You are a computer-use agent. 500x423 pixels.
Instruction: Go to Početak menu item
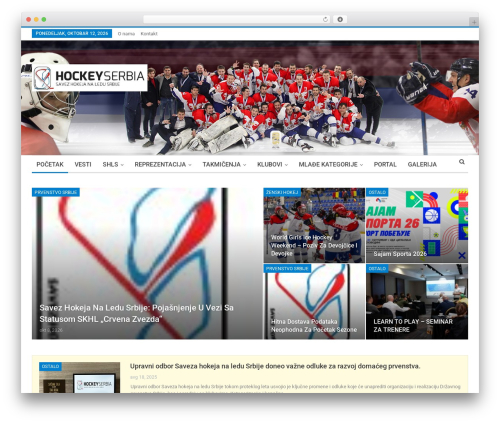[x=50, y=164]
